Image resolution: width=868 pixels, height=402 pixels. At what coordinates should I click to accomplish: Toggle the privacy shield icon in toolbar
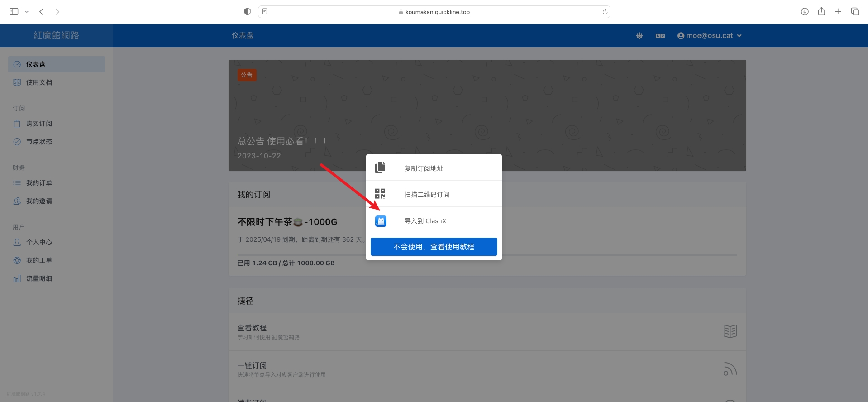(247, 12)
